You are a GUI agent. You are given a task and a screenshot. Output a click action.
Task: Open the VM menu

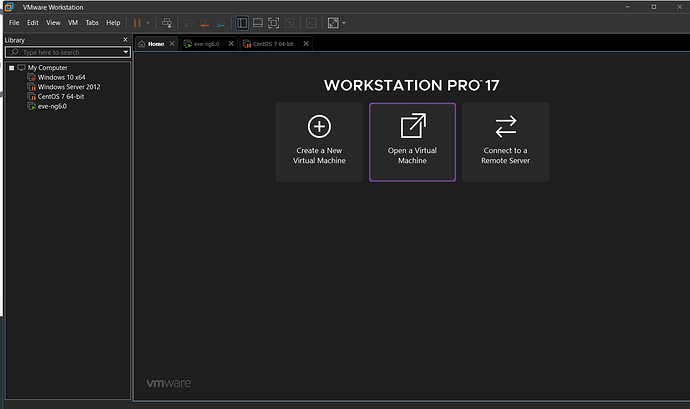pyautogui.click(x=73, y=22)
